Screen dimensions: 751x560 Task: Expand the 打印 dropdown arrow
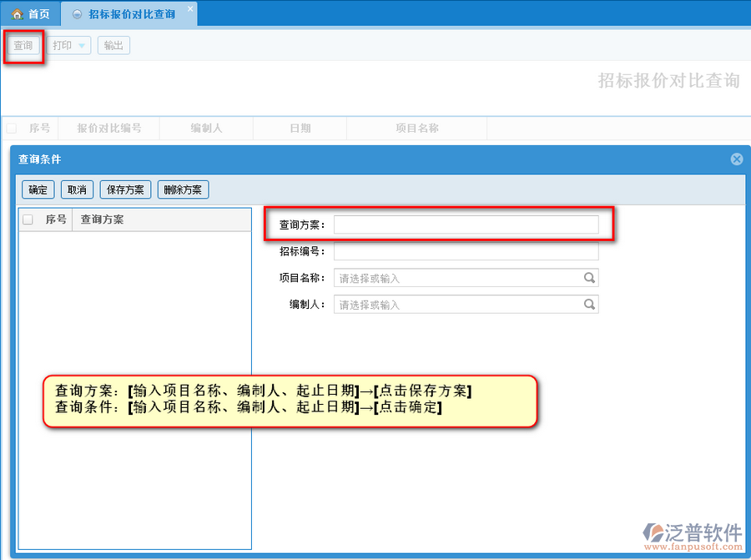81,46
